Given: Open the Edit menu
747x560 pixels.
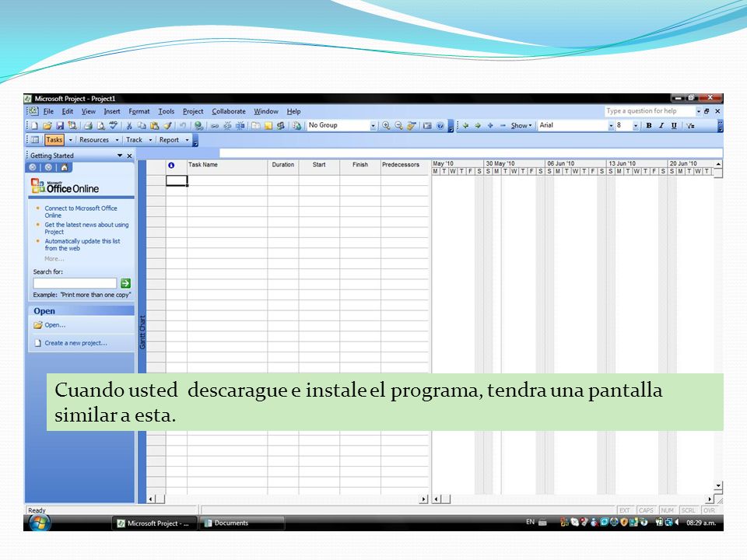Looking at the screenshot, I should 68,111.
